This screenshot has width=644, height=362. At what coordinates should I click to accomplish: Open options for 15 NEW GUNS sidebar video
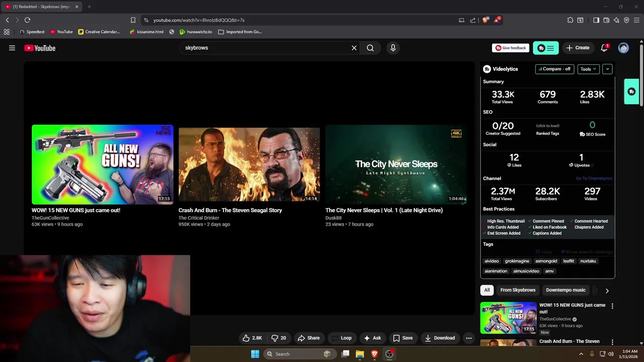612,306
